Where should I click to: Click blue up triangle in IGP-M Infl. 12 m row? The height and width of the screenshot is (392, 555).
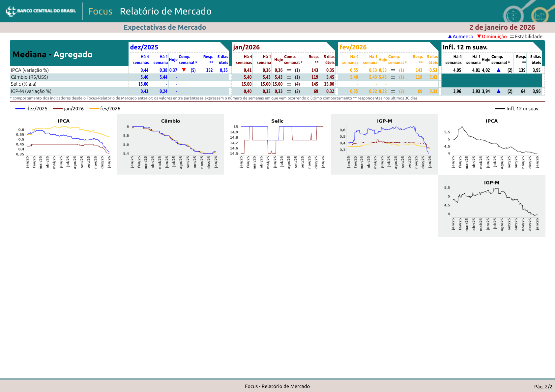(498, 91)
